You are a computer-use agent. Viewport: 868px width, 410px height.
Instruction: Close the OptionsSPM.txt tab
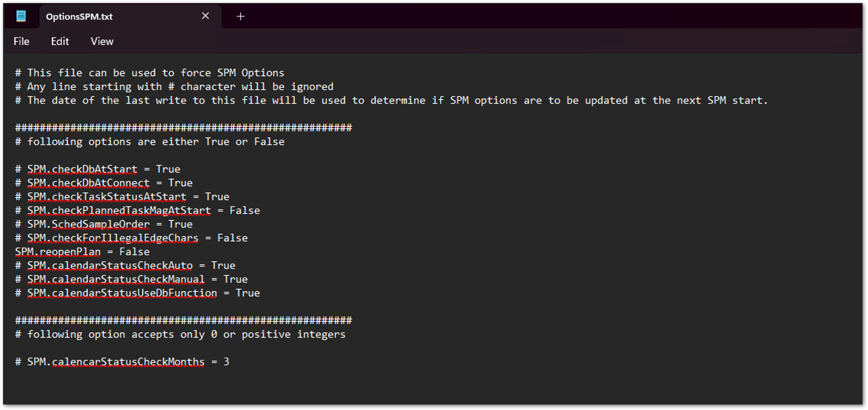[206, 16]
